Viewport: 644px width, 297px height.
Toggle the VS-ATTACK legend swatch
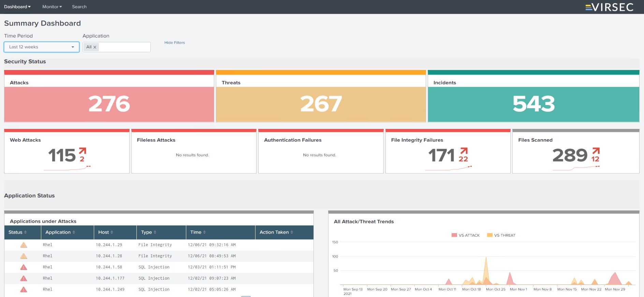454,235
